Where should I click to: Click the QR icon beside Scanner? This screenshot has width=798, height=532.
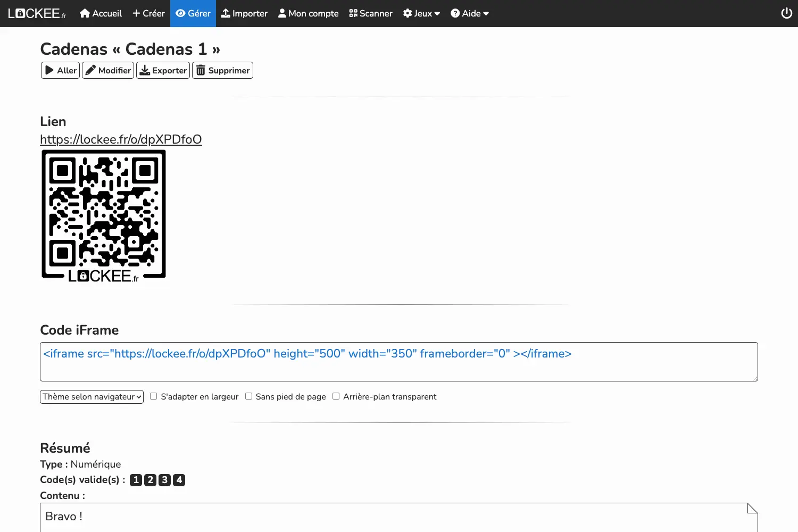click(x=353, y=13)
